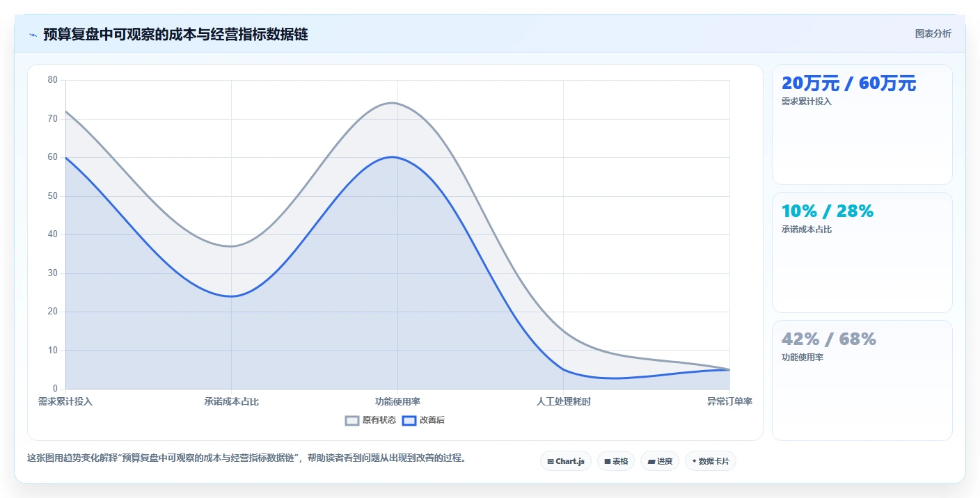Click the 人工处理耗时 x-axis label
The width and height of the screenshot is (980, 498).
(x=563, y=402)
